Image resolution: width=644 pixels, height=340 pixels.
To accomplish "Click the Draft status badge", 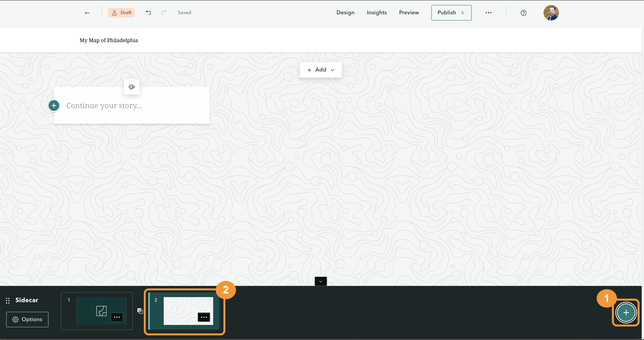I will (121, 13).
